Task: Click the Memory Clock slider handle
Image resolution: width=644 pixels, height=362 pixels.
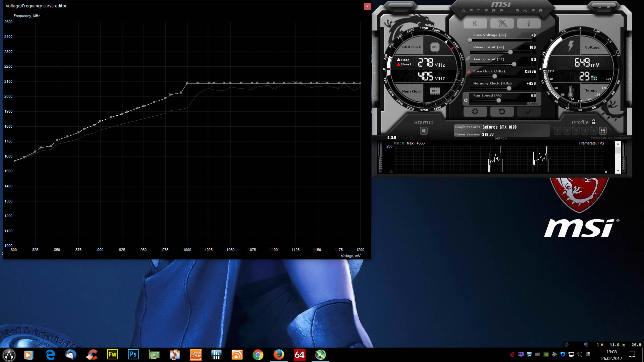Action: [x=509, y=88]
